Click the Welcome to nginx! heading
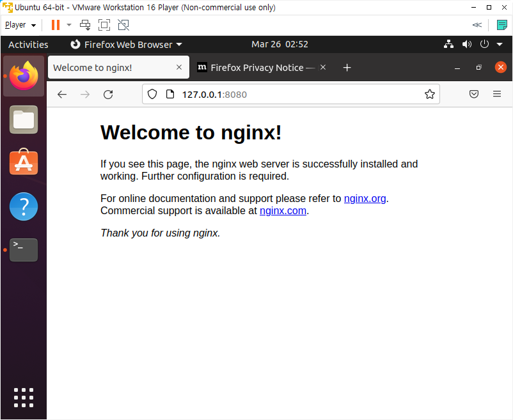 [x=191, y=133]
